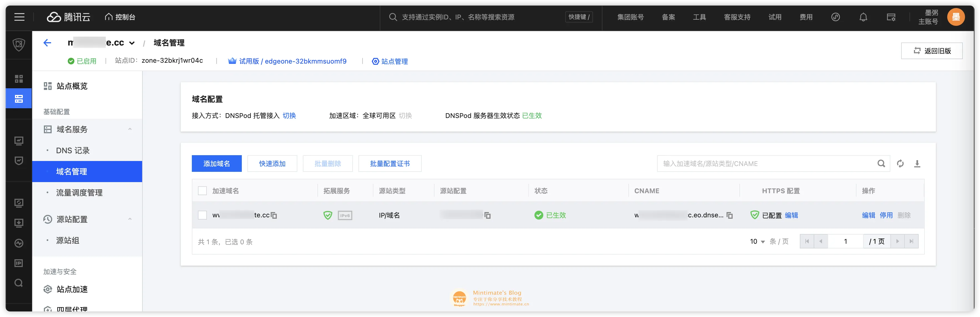Click the back arrow beside the domain name
Screen dimensions: 980x317
tap(47, 43)
